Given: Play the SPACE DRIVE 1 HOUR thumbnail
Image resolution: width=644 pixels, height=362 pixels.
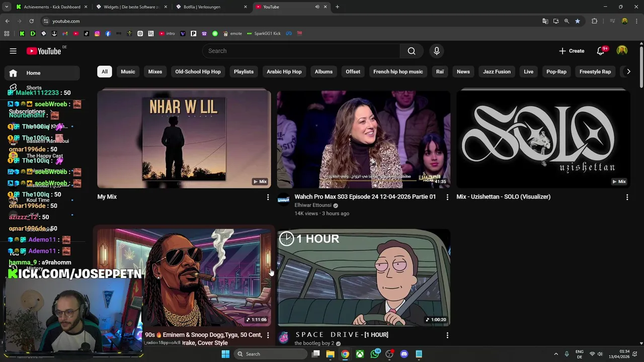Looking at the screenshot, I should pos(364,278).
